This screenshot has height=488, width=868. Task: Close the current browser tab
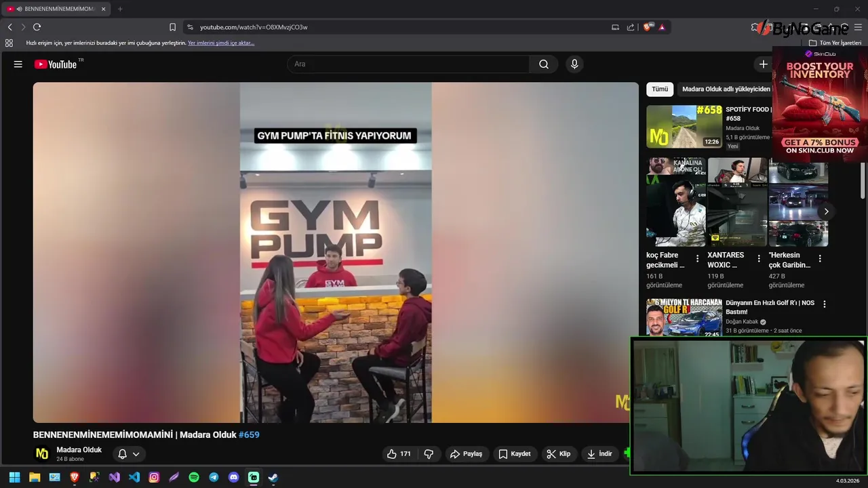104,9
